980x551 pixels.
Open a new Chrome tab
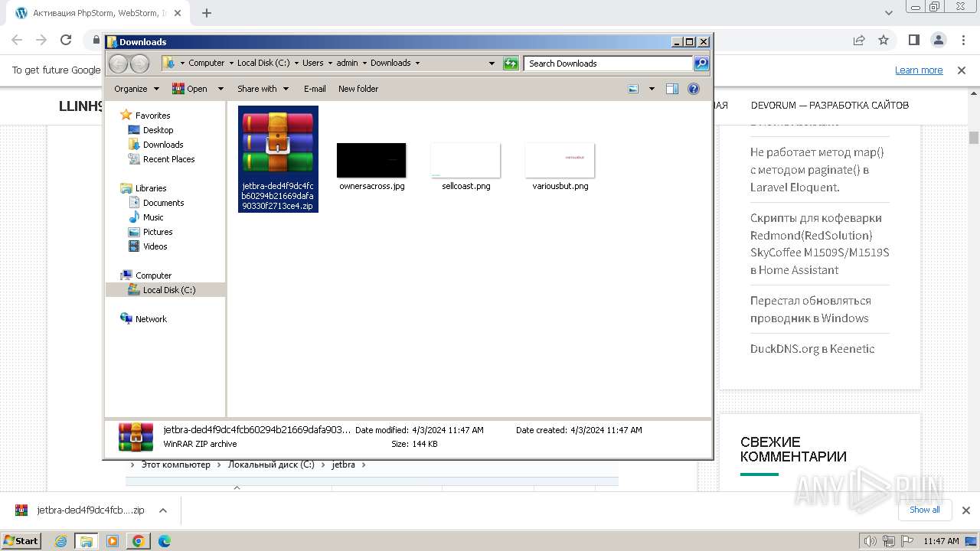(207, 13)
